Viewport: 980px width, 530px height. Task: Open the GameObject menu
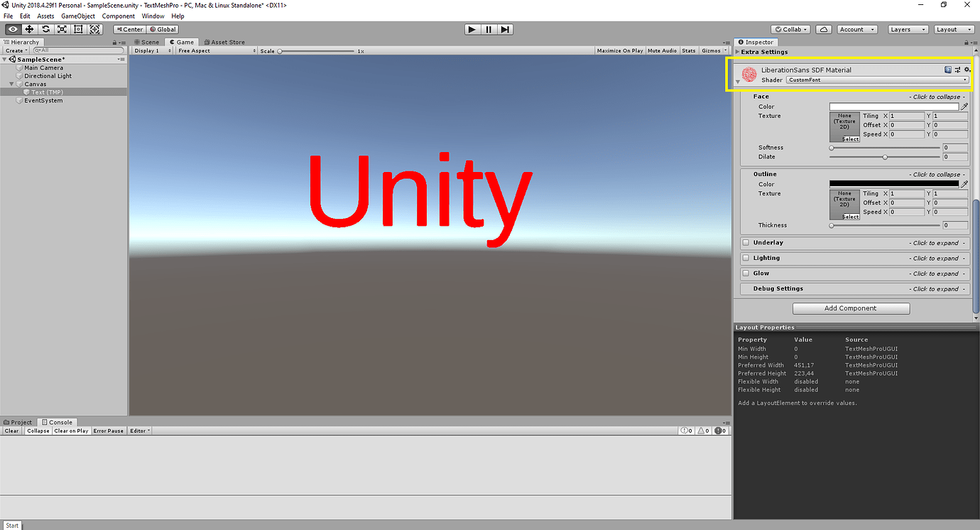tap(78, 16)
